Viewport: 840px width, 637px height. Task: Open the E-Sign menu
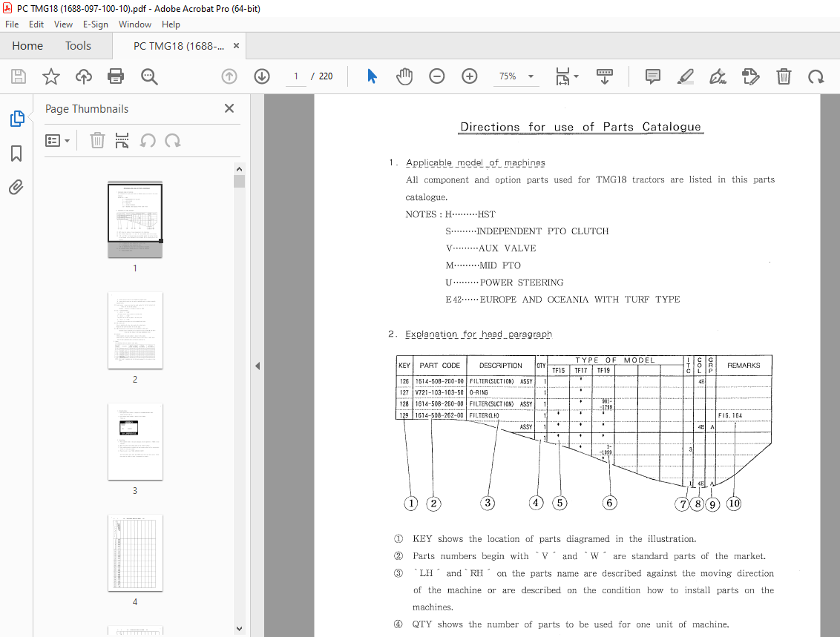click(x=96, y=24)
